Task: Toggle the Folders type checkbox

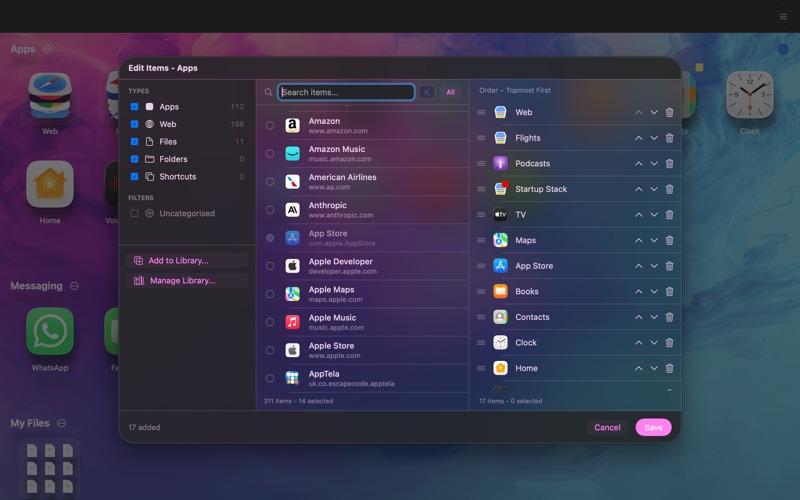Action: click(x=134, y=159)
